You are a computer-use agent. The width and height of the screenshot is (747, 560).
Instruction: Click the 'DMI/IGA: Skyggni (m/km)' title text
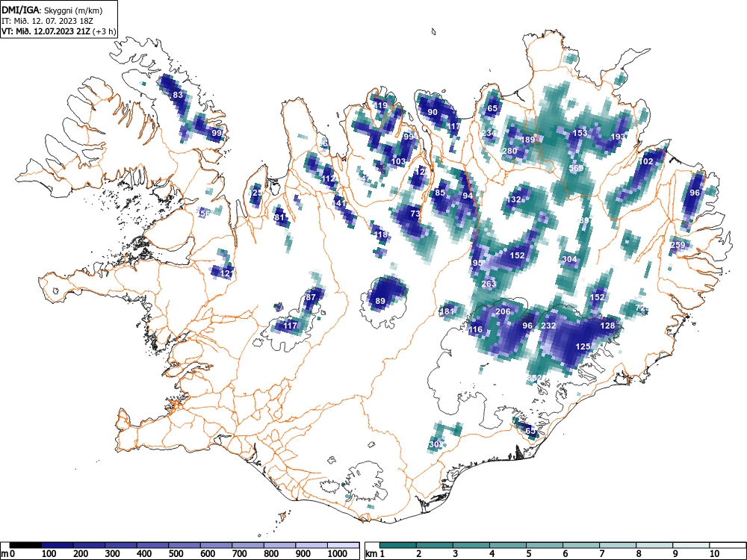coord(52,10)
